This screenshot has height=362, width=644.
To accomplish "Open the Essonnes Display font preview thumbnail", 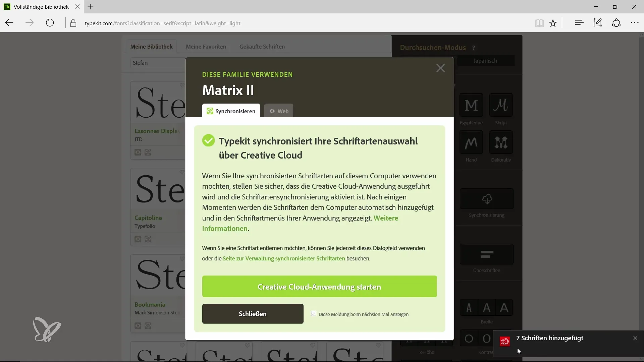I will pyautogui.click(x=158, y=102).
